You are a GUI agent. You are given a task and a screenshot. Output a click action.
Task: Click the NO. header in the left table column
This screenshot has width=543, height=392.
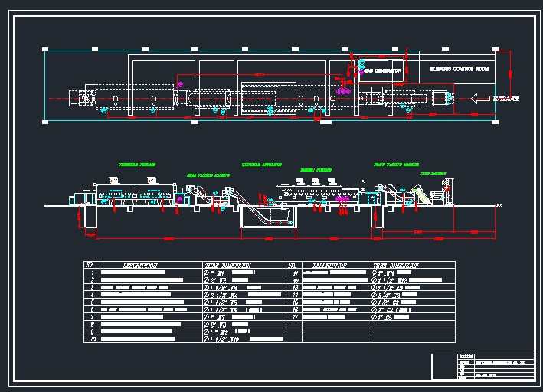pyautogui.click(x=90, y=265)
